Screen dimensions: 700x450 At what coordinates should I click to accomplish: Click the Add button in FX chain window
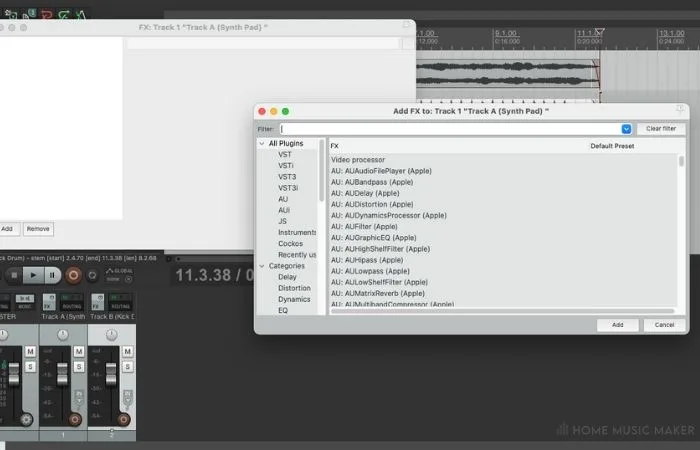click(x=8, y=229)
